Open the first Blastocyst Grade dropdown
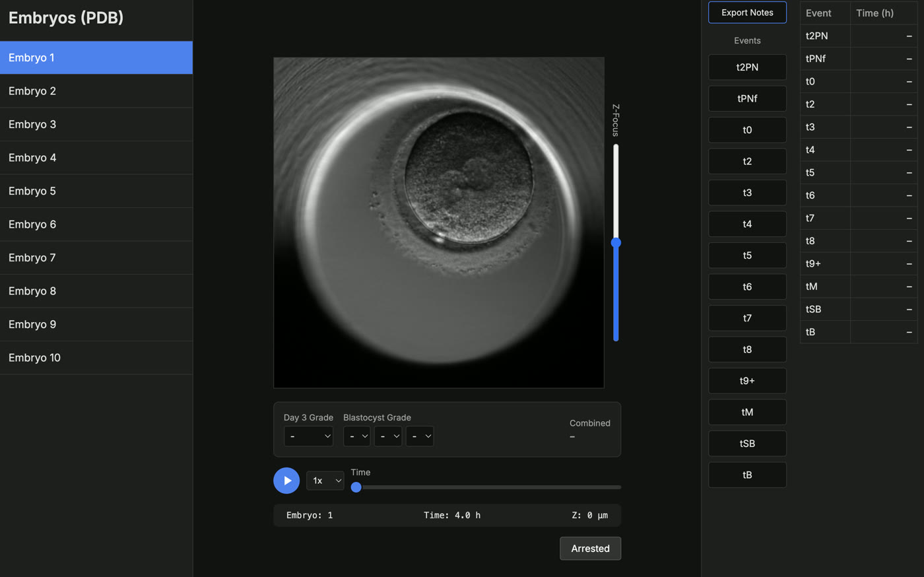Image resolution: width=924 pixels, height=577 pixels. click(356, 436)
